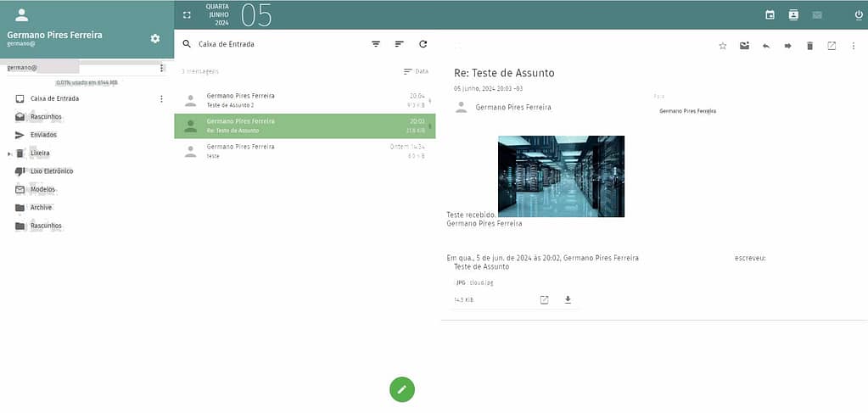The width and height of the screenshot is (868, 413).
Task: Select the Lixo Eletrônico folder
Action: 51,171
